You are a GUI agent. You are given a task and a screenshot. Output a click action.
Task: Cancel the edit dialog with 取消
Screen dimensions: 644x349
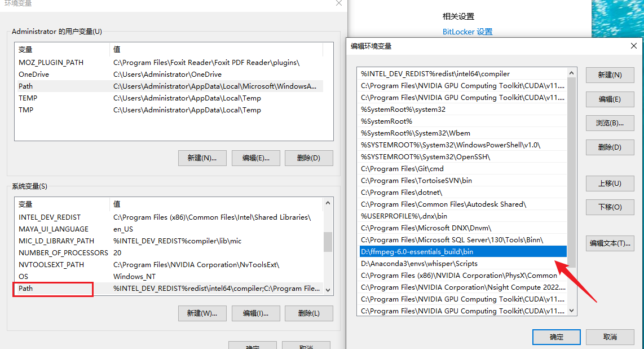610,337
